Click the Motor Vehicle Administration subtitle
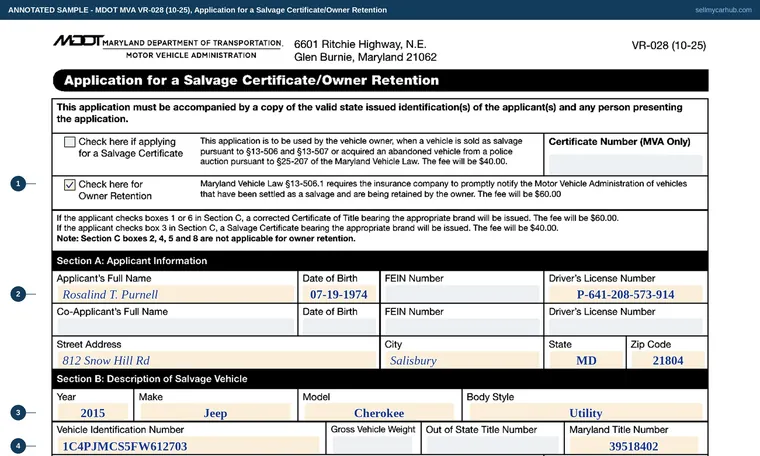Image resolution: width=760 pixels, height=456 pixels. [191, 55]
